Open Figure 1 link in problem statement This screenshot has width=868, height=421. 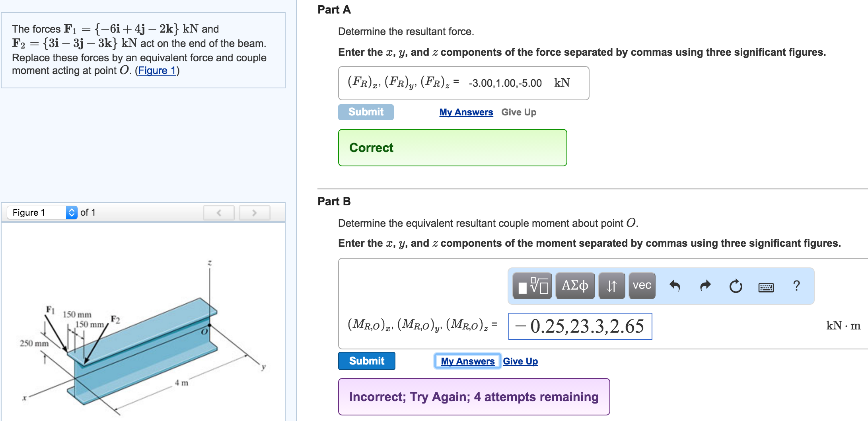point(157,70)
